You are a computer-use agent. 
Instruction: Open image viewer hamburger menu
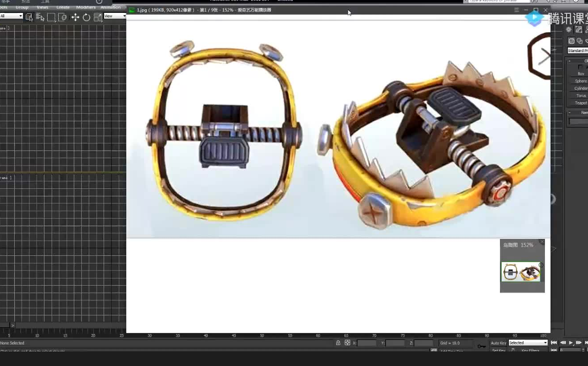(x=516, y=10)
